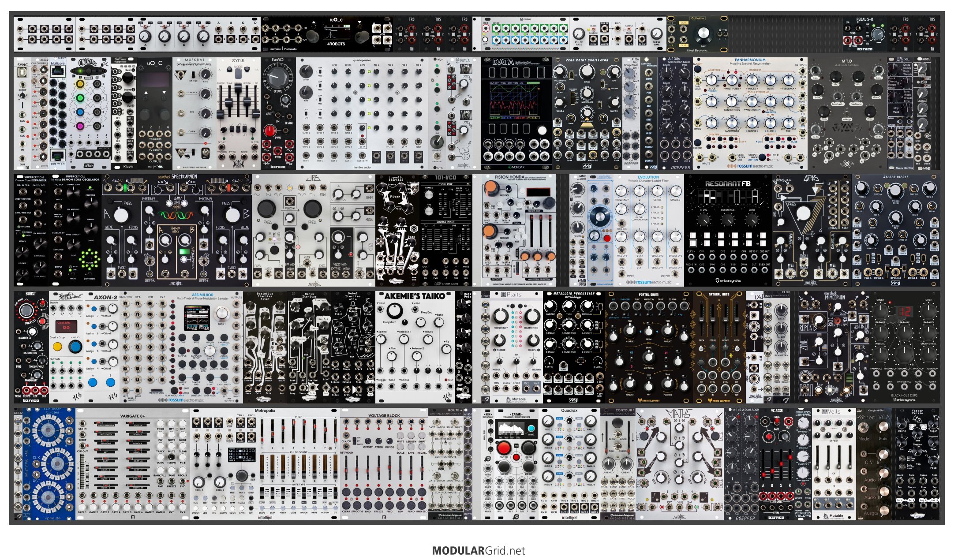958x560 pixels.
Task: Click the large red button on Zadar
Action: (504, 448)
